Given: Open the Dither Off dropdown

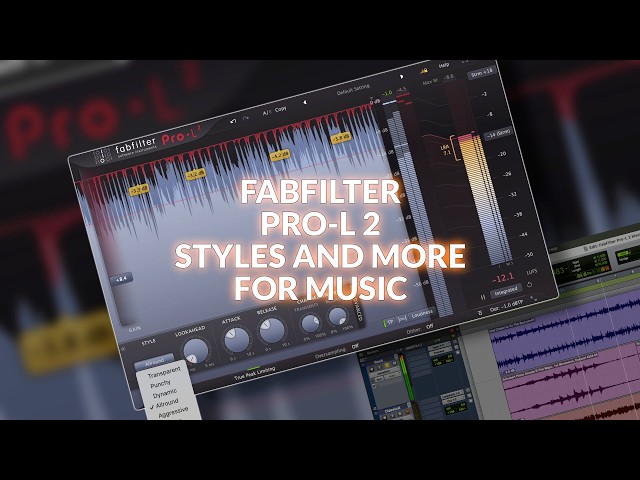Looking at the screenshot, I should pos(429,327).
